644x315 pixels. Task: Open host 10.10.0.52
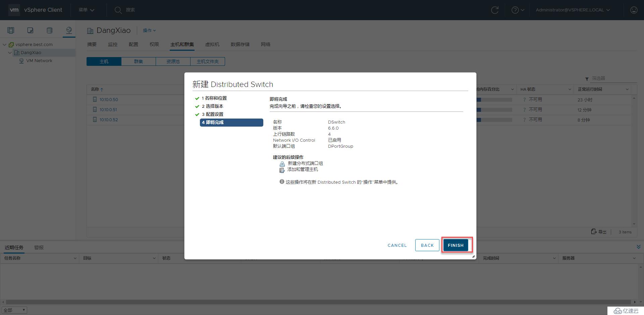click(x=109, y=120)
